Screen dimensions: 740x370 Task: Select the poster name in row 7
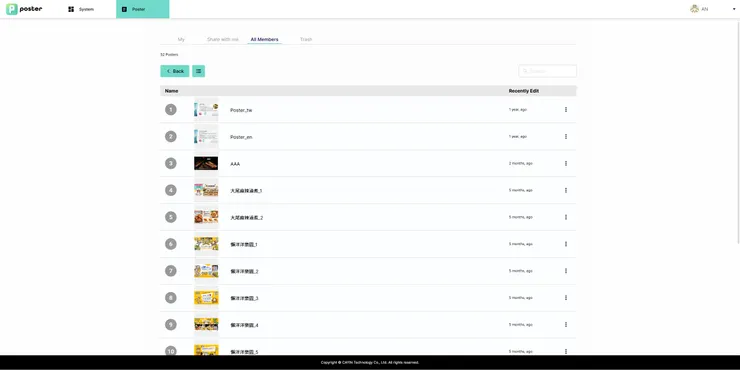pos(244,271)
